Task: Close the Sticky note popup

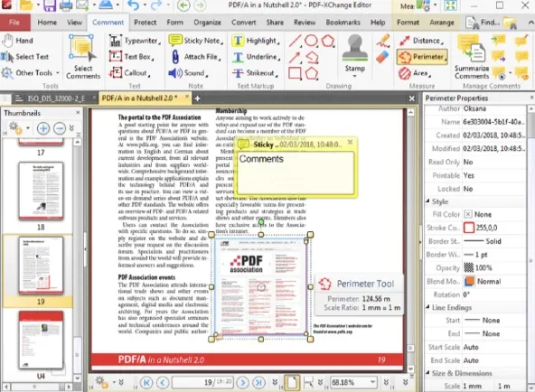Action: (350, 142)
